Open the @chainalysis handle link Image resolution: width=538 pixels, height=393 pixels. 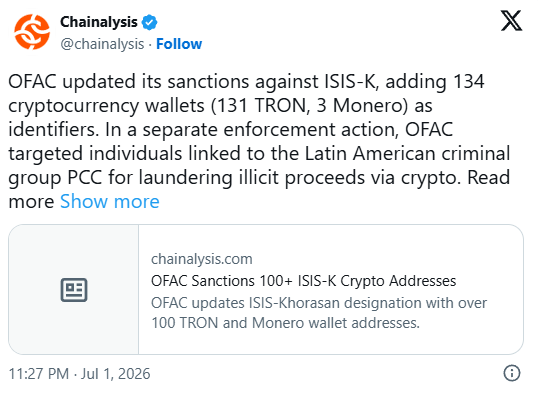102,44
